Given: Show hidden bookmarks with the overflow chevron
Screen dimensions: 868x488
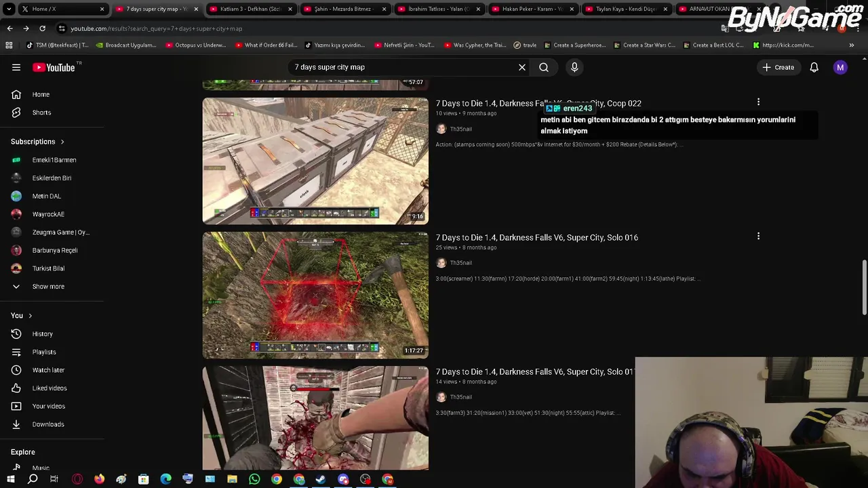Looking at the screenshot, I should tap(852, 45).
